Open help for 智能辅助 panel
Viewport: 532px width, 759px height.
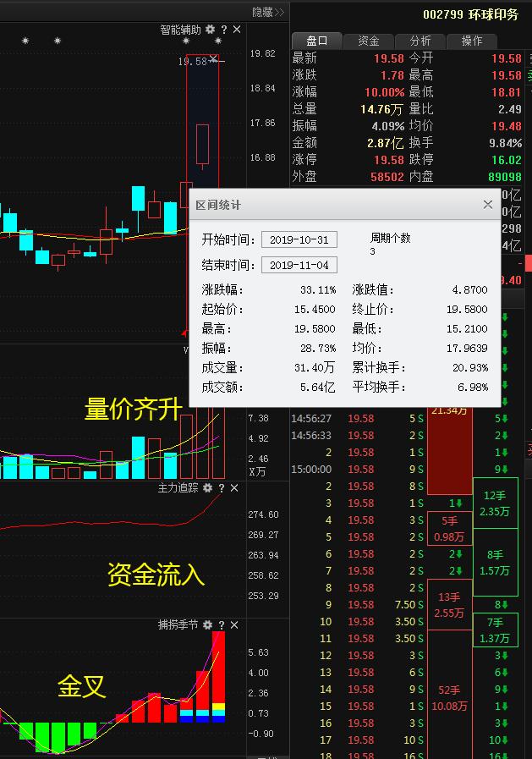tap(224, 30)
